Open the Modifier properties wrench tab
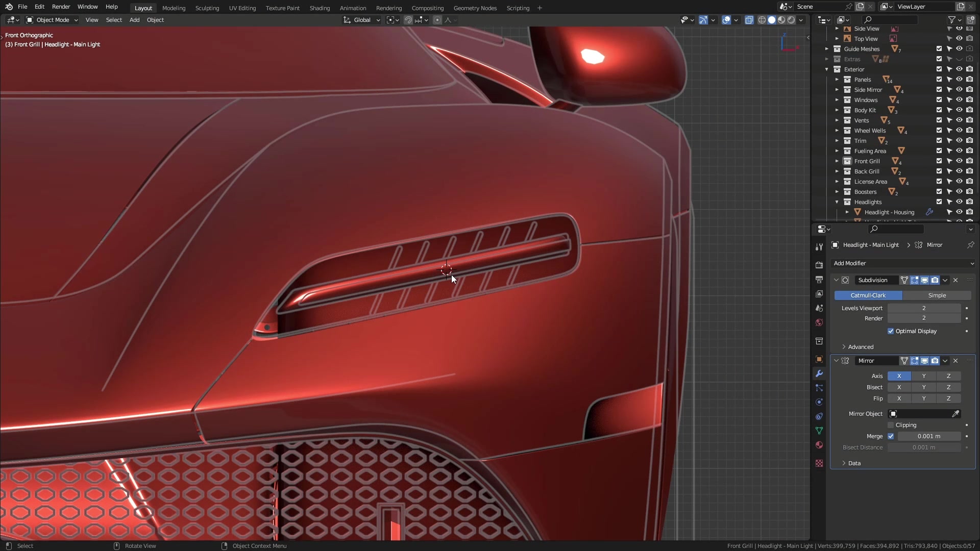 (819, 373)
